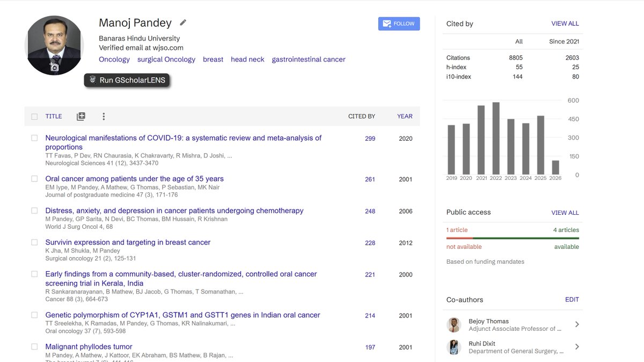The image size is (644, 362).
Task: Check the Early findings Kerala trial article
Action: tap(34, 274)
